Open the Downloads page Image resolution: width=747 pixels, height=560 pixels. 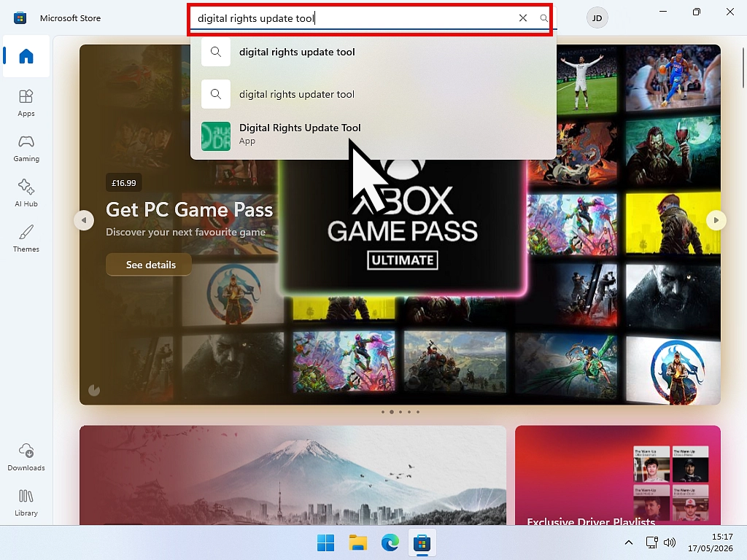26,457
